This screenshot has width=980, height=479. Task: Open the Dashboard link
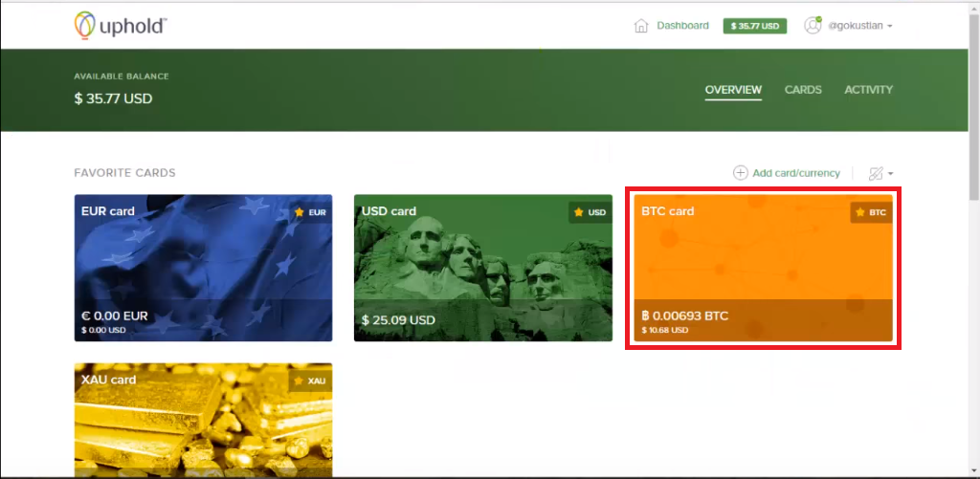pos(682,26)
